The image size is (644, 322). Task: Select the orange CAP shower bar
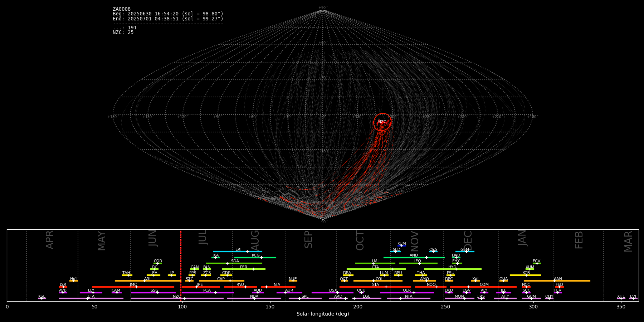point(222,281)
